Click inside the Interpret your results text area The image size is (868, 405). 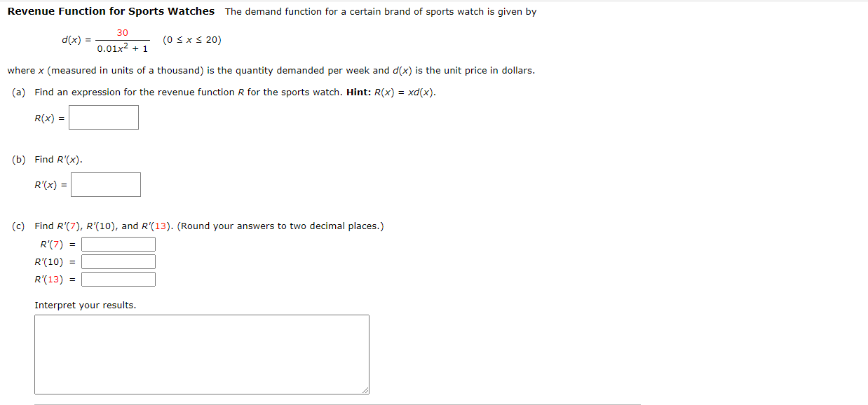point(202,354)
